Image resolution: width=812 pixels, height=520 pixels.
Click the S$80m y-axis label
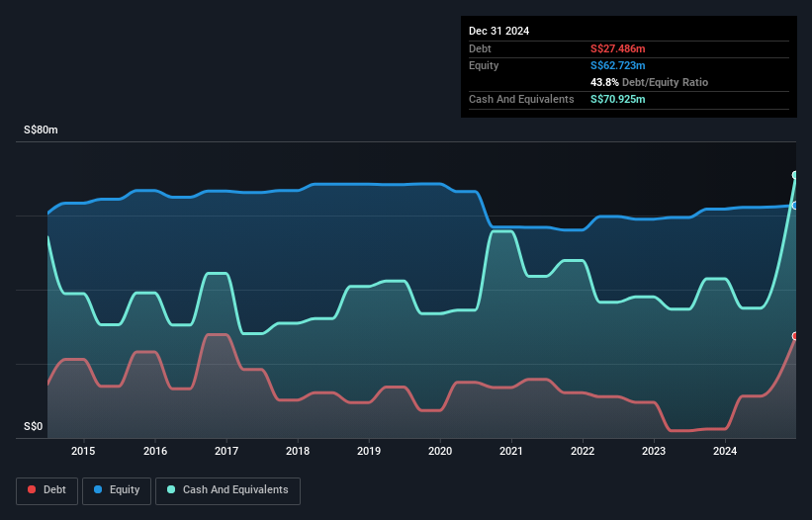click(41, 130)
